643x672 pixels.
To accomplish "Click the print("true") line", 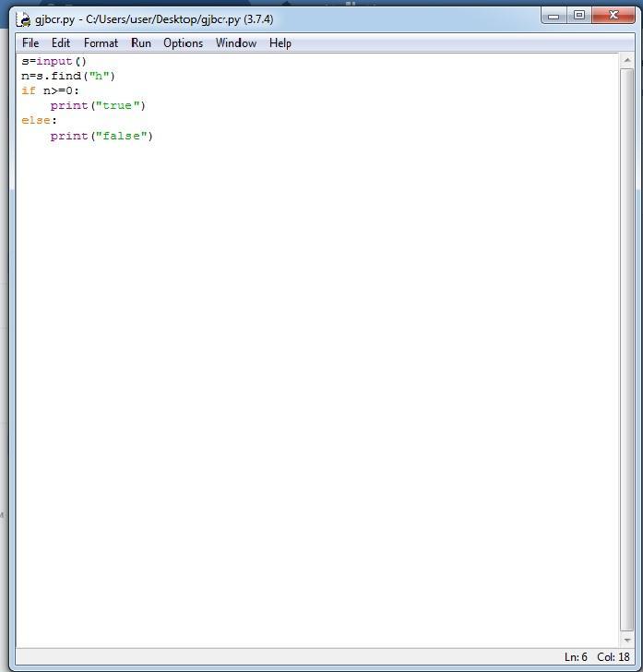I will 98,106.
